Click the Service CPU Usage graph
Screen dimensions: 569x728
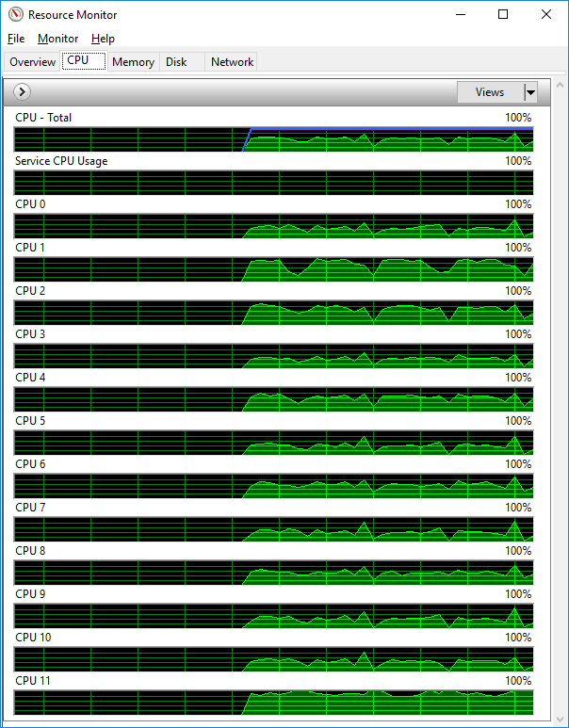pyautogui.click(x=273, y=183)
